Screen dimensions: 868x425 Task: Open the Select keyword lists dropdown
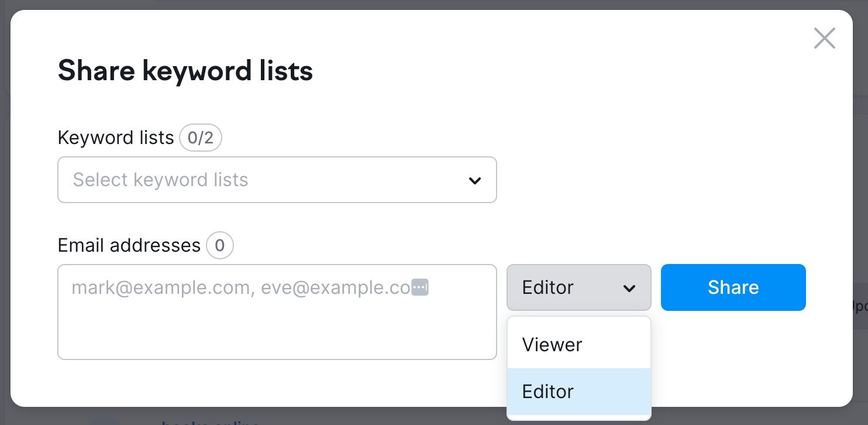click(277, 180)
